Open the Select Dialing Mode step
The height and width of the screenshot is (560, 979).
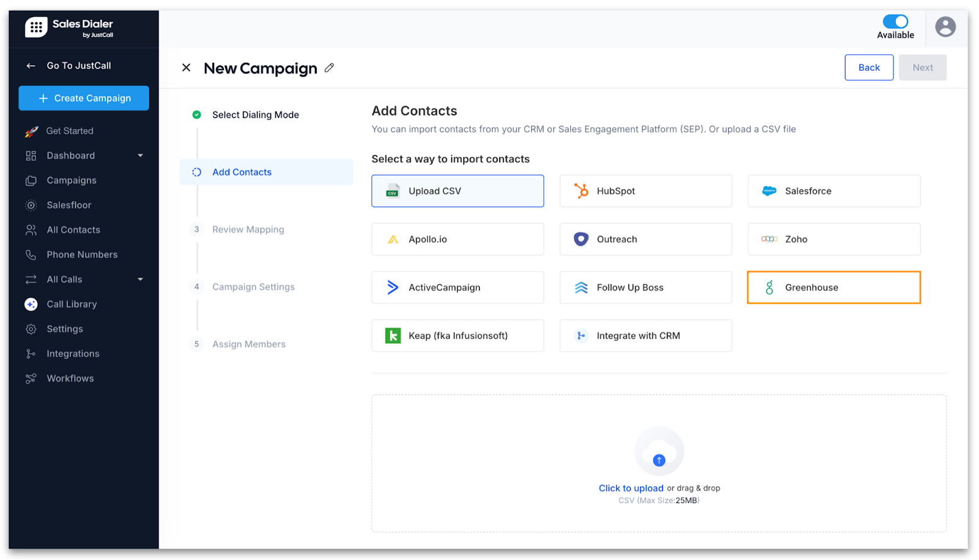[x=255, y=115]
